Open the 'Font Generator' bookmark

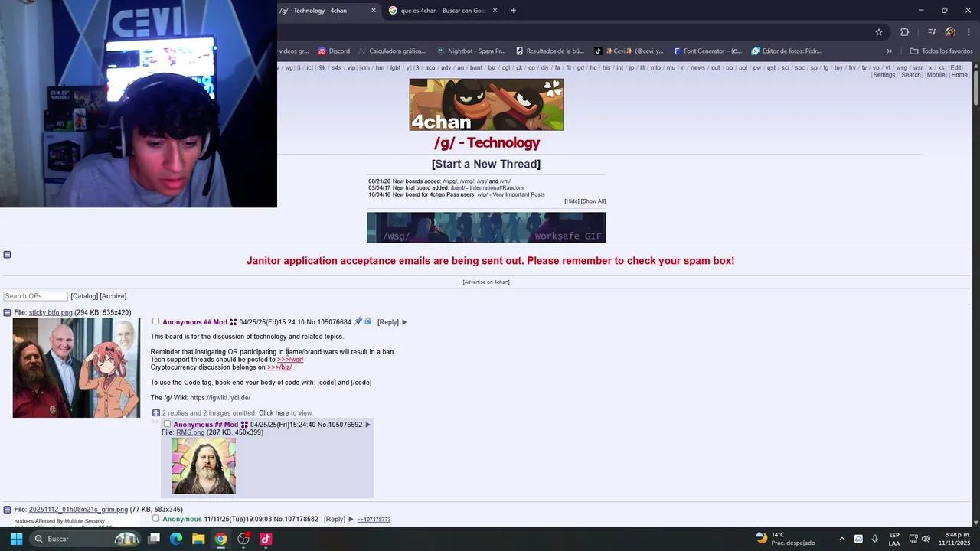[x=707, y=51]
